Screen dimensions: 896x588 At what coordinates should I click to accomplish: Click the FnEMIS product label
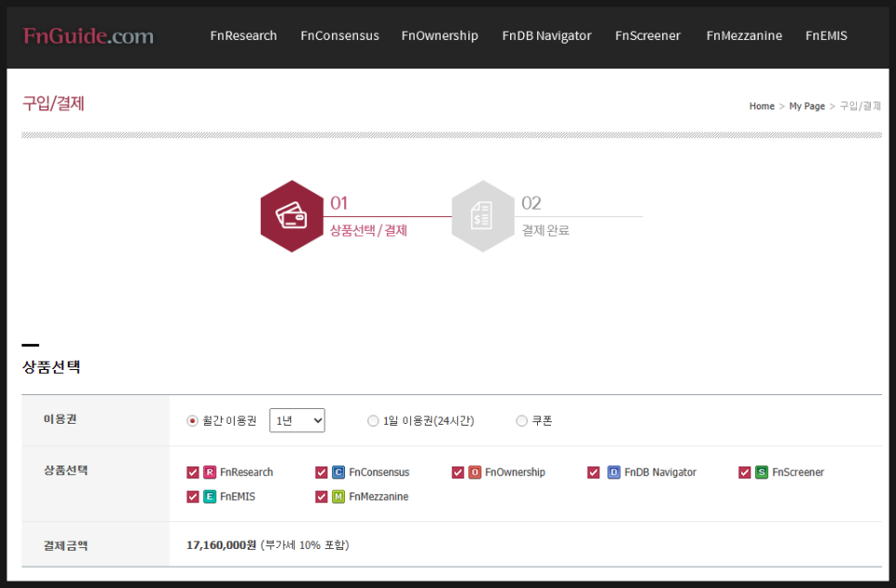pos(237,496)
